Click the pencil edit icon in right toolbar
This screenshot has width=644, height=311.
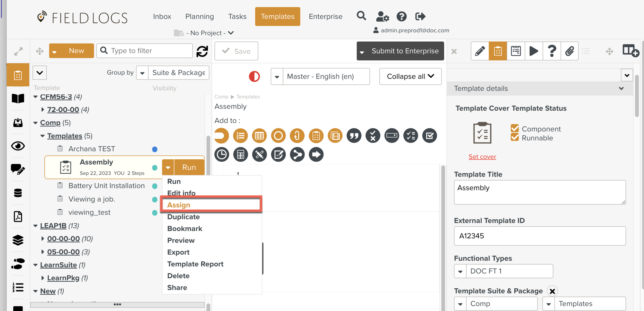click(x=480, y=51)
